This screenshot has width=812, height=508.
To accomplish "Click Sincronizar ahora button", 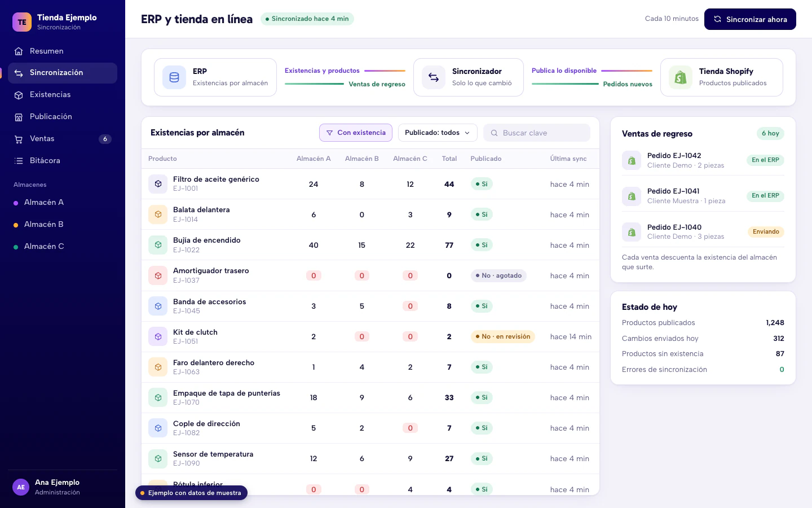I will click(750, 19).
